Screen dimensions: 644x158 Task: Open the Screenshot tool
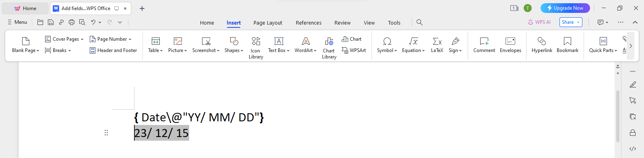(x=206, y=45)
